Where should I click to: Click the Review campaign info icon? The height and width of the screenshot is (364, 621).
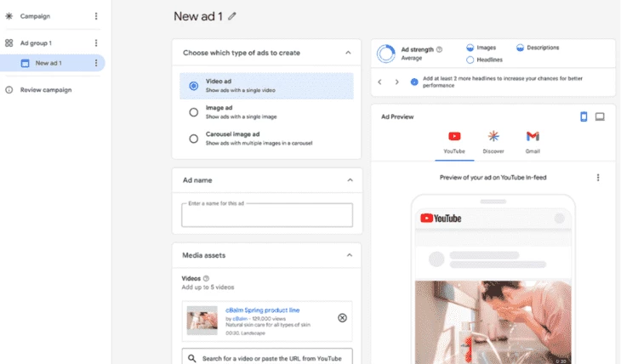[9, 90]
